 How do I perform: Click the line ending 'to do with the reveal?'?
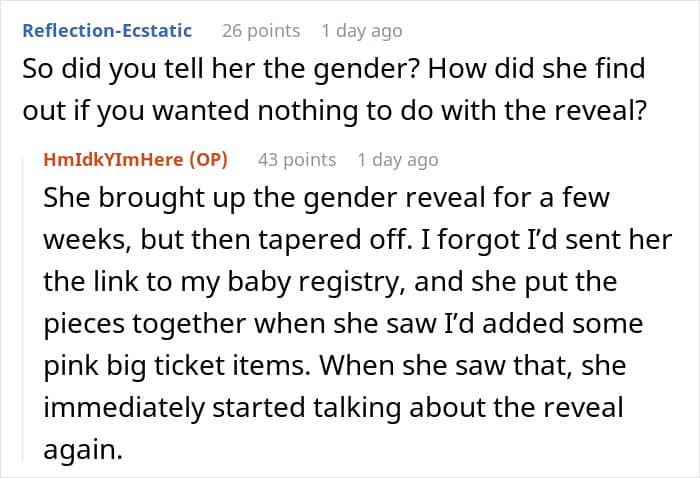(x=334, y=110)
